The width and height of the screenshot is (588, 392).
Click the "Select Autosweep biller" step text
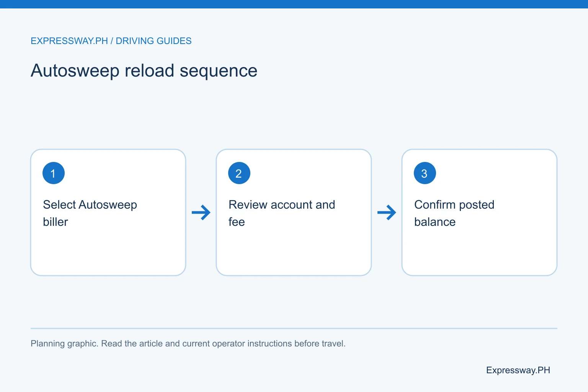coord(90,213)
